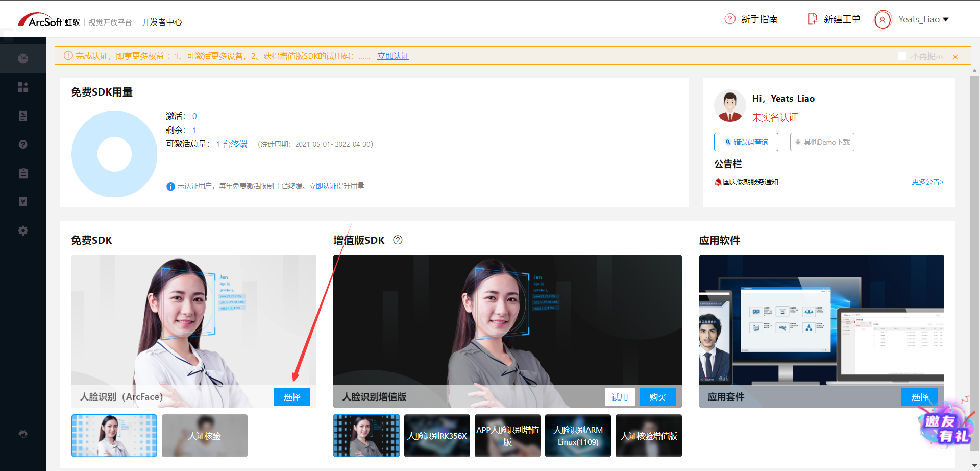
Task: Open the dashboard pie chart panel
Action: coord(23,58)
